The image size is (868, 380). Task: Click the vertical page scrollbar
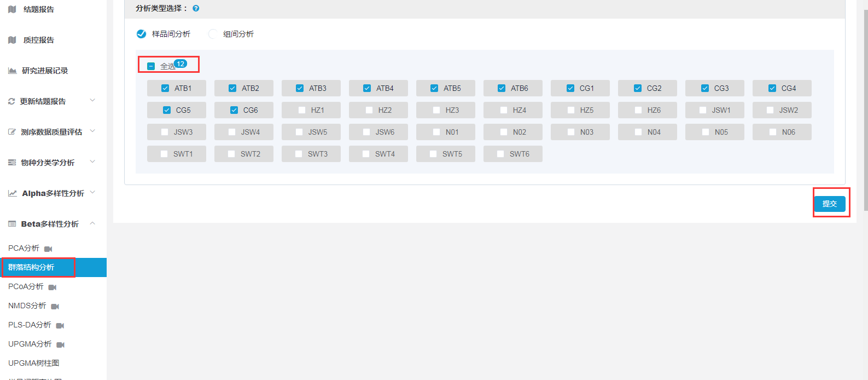865,110
